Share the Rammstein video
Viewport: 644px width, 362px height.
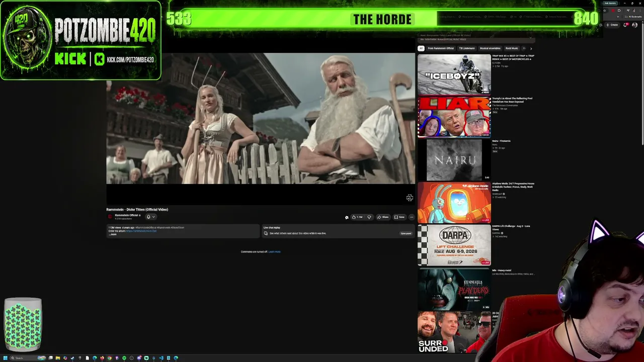383,217
